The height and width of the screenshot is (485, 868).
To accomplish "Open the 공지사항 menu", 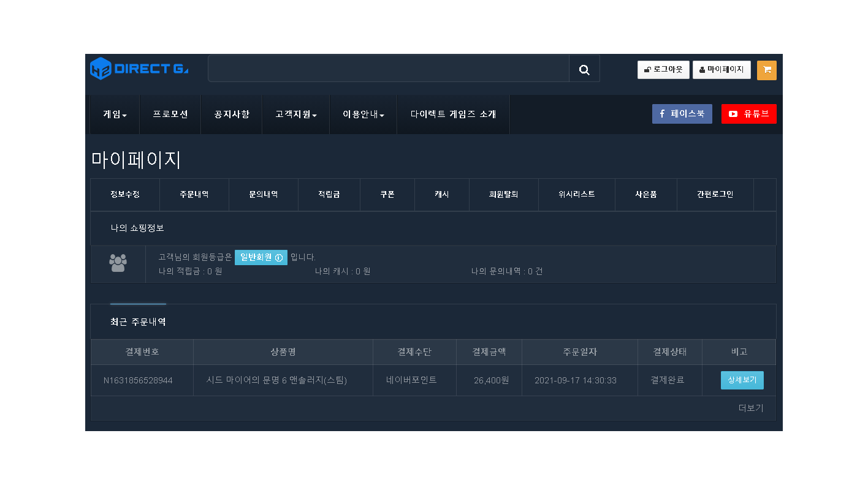I will [x=231, y=115].
